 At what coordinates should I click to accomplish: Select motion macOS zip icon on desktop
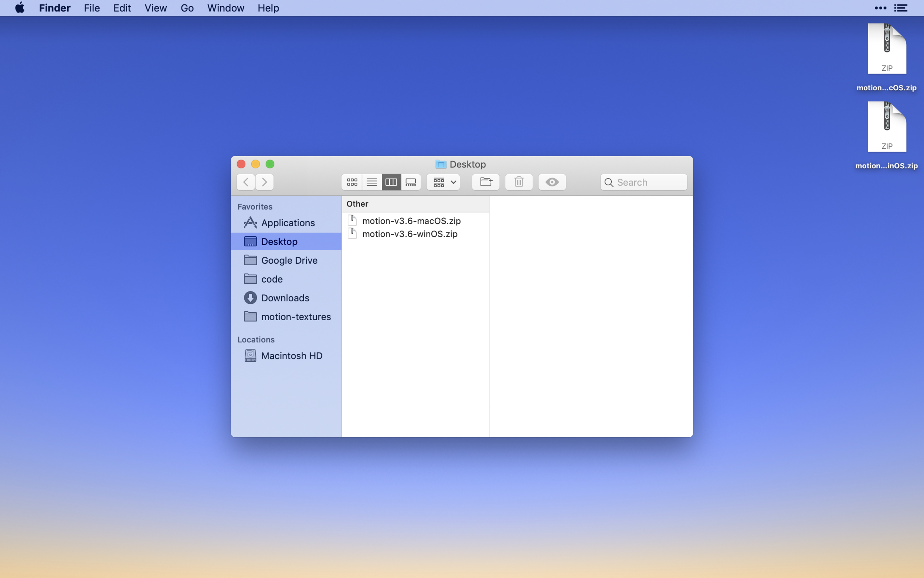tap(887, 48)
